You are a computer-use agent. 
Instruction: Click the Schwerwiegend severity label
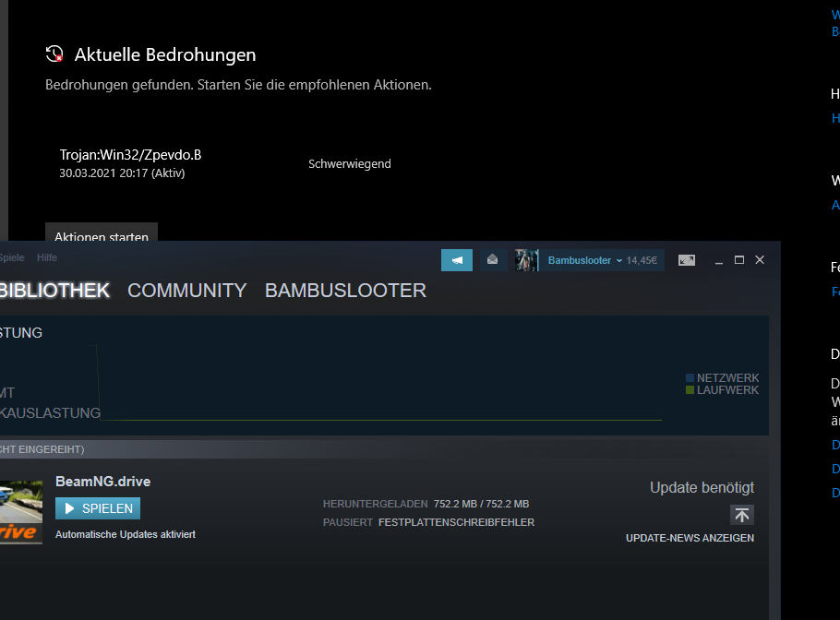point(349,164)
